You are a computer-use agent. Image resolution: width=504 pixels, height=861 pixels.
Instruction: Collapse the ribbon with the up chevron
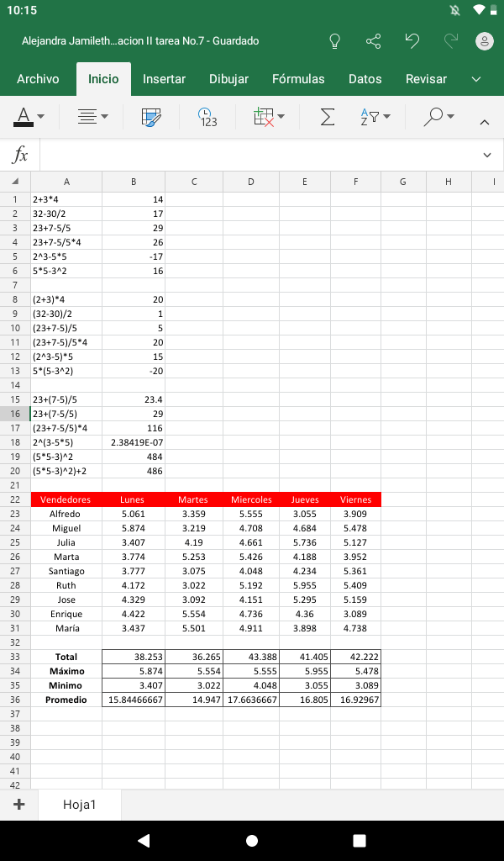tap(484, 123)
